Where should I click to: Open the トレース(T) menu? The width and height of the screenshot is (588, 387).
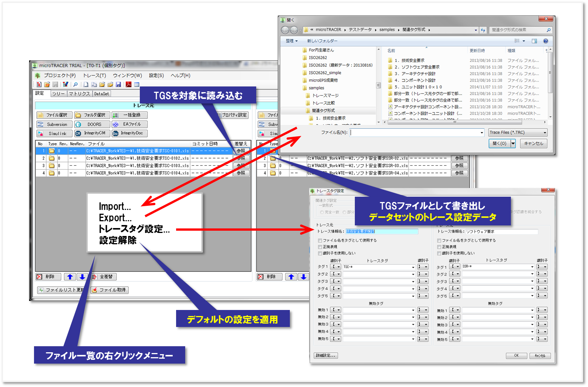94,76
